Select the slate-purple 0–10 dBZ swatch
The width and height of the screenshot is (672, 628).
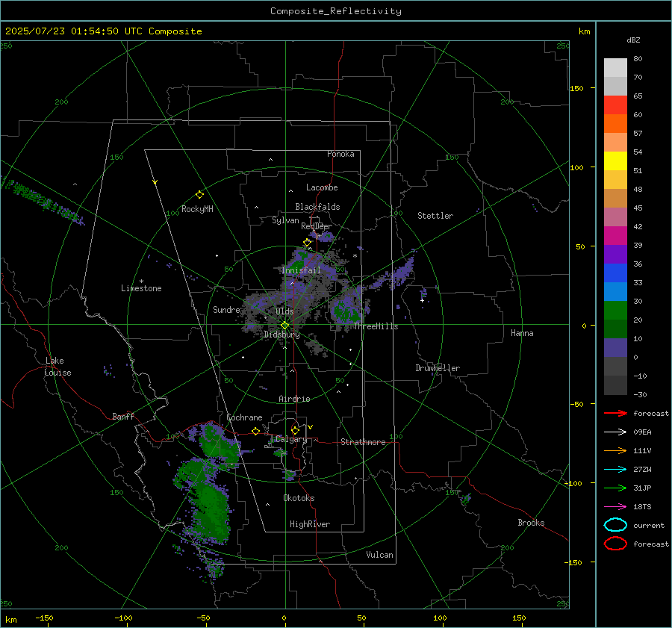point(615,348)
